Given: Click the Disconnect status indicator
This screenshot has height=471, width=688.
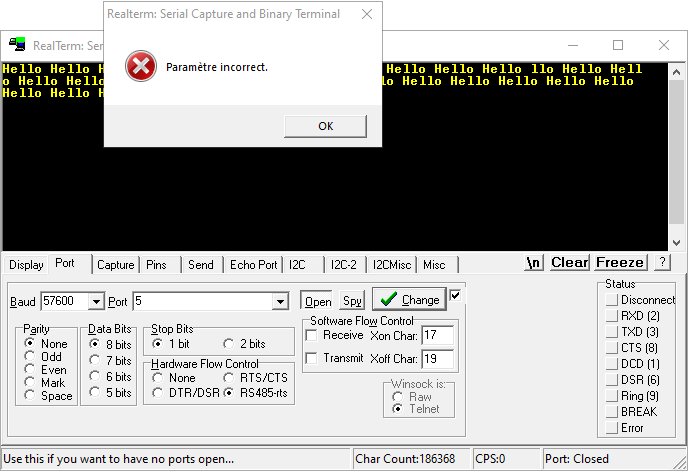Looking at the screenshot, I should tap(612, 300).
